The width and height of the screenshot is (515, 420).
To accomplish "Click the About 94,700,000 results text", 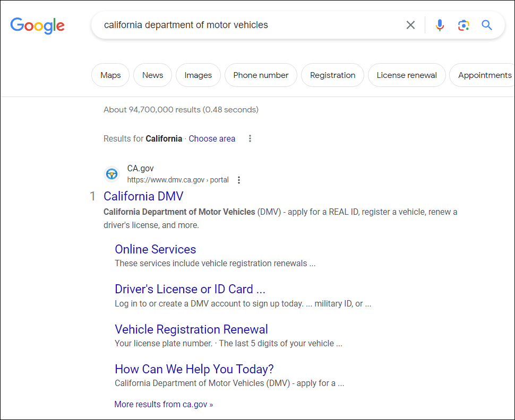I will click(181, 110).
